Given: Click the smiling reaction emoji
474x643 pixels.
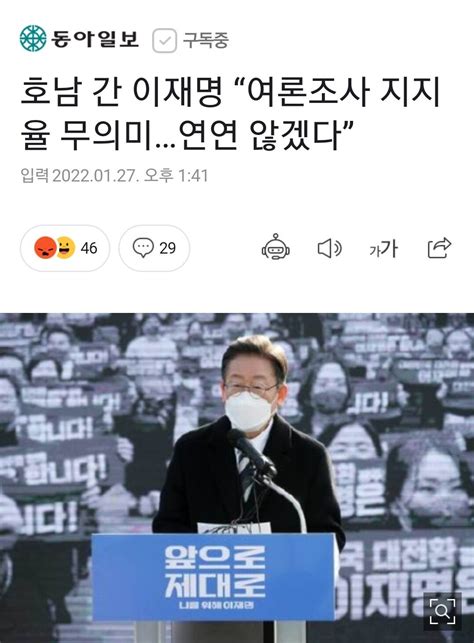Looking at the screenshot, I should pyautogui.click(x=66, y=248).
